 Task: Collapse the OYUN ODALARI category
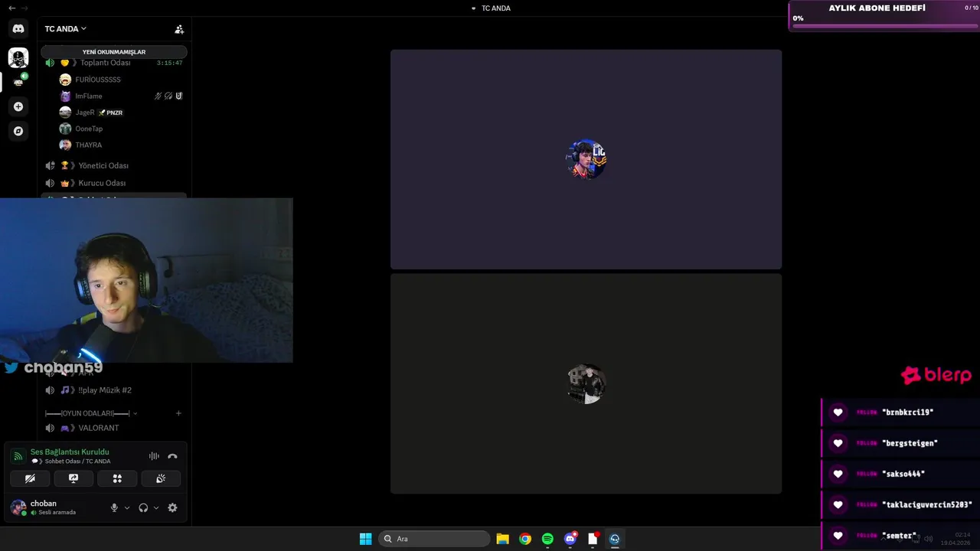[90, 413]
